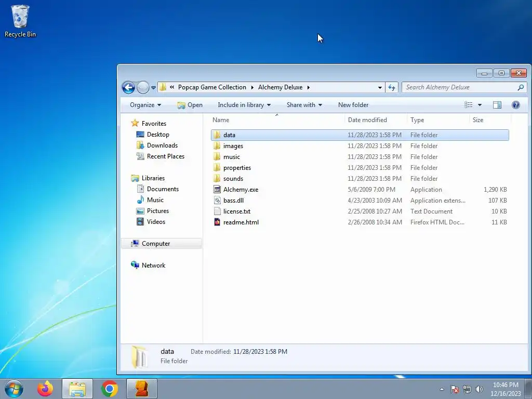Select the bass.dll file icon
Image resolution: width=532 pixels, height=399 pixels.
[217, 201]
